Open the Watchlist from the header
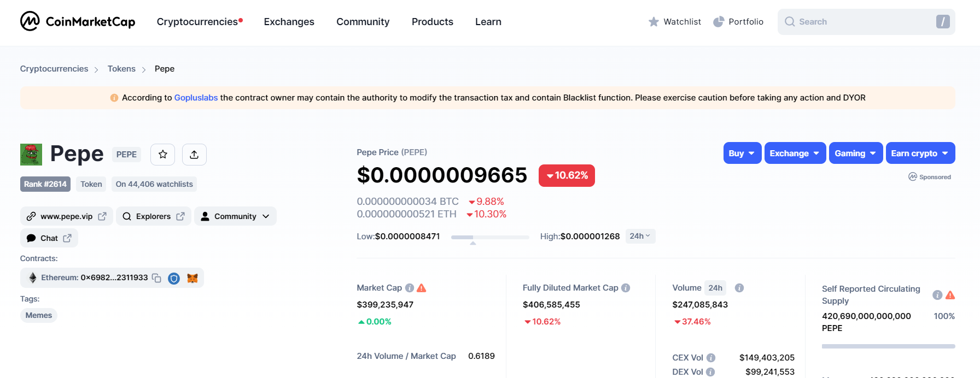Screen dimensions: 980x378 (x=675, y=22)
